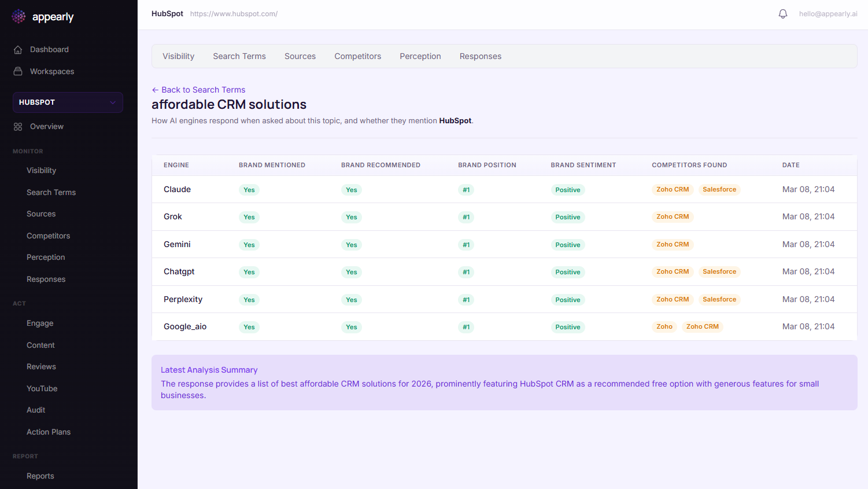Click hello@appearly.ai account email
Viewport: 868px width, 489px height.
click(828, 14)
